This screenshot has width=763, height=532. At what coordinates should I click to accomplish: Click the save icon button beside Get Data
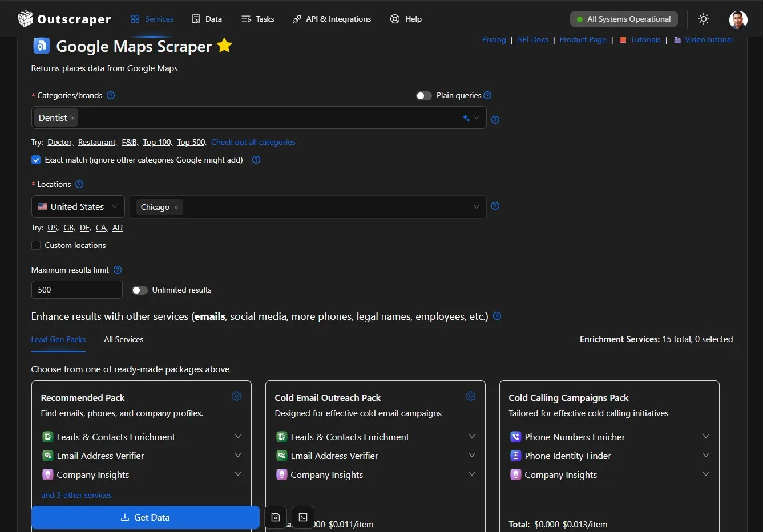tap(276, 517)
